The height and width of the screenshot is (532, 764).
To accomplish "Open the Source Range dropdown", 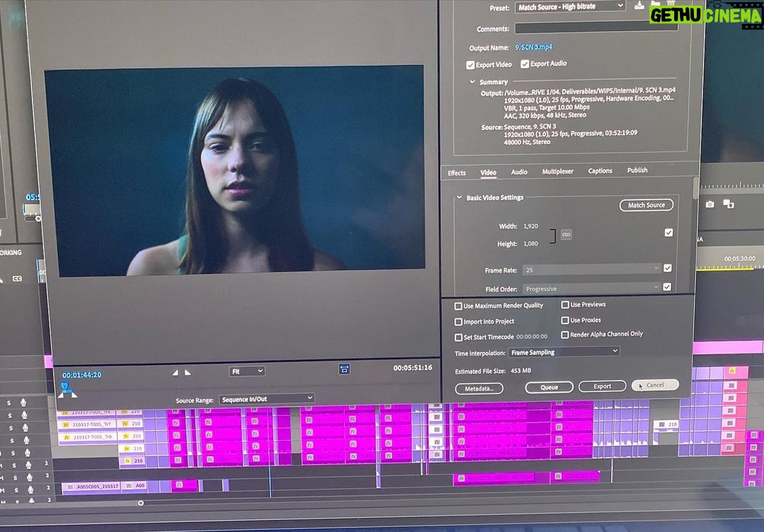I will tap(267, 399).
